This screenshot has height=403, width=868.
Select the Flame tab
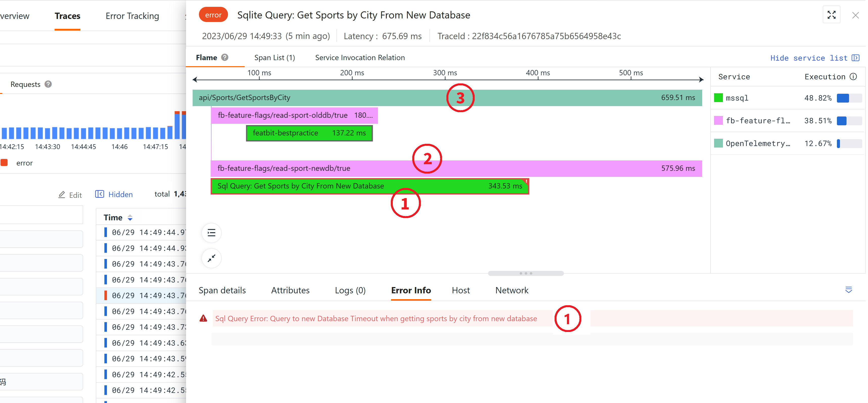pyautogui.click(x=206, y=58)
